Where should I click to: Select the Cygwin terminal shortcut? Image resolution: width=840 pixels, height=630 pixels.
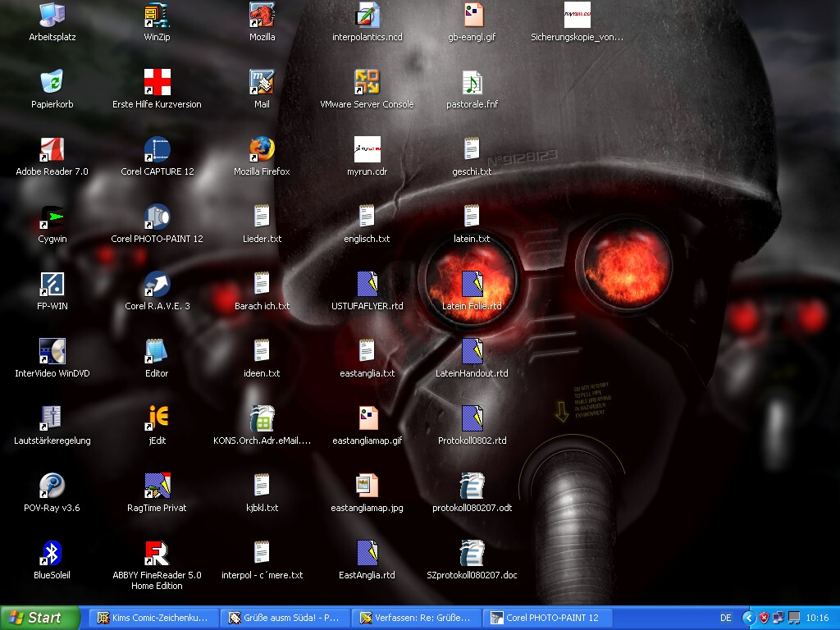[x=52, y=217]
